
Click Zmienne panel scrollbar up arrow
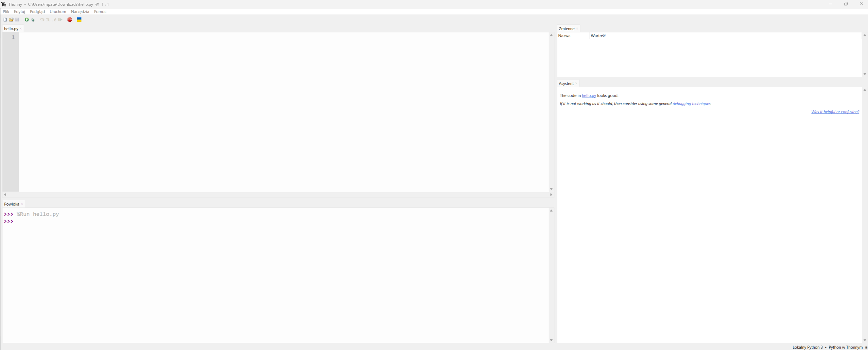(x=865, y=35)
